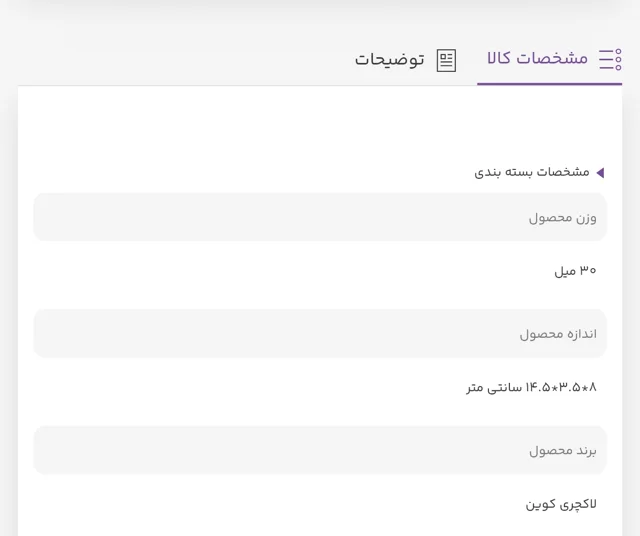The height and width of the screenshot is (536, 640).
Task: Click the ۳۰ میل weight value
Action: [575, 270]
